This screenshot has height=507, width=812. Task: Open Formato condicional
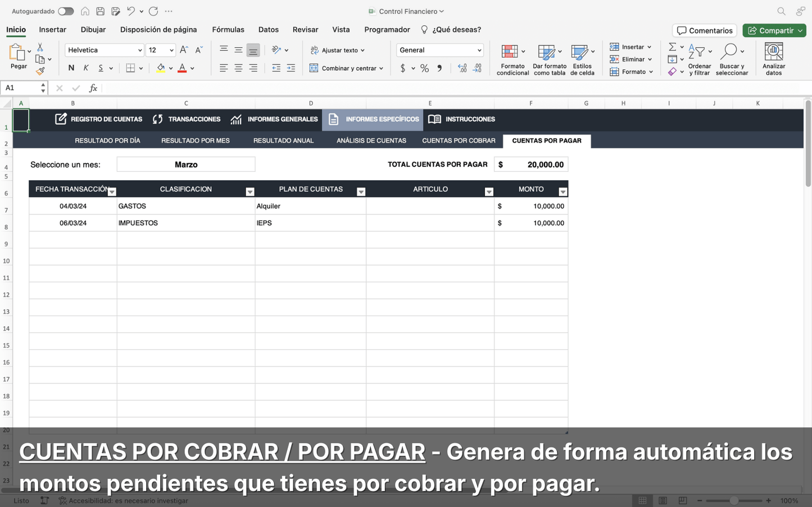click(x=512, y=58)
